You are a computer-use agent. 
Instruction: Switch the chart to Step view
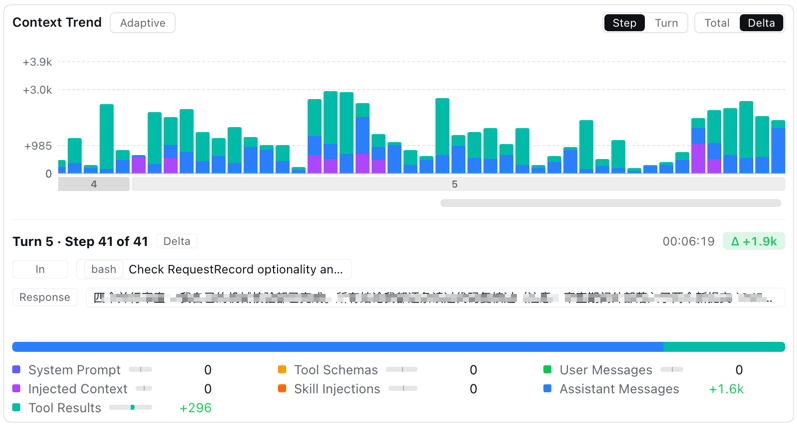click(x=624, y=23)
